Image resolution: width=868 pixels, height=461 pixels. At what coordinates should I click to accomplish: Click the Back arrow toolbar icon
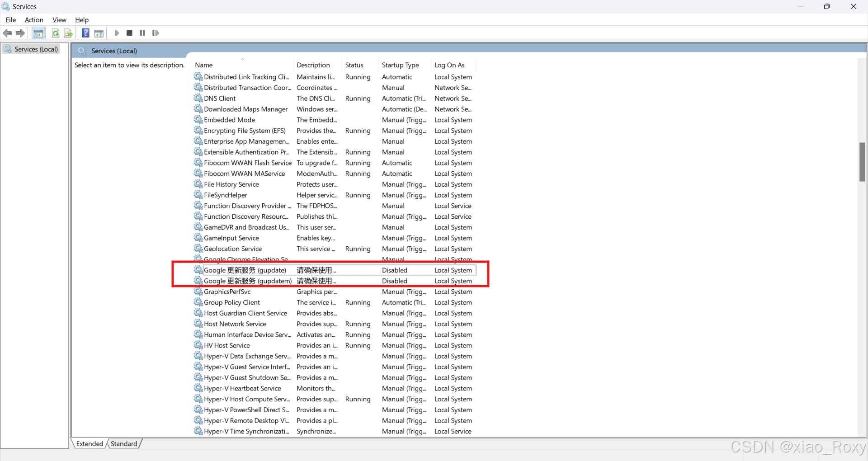(x=7, y=33)
